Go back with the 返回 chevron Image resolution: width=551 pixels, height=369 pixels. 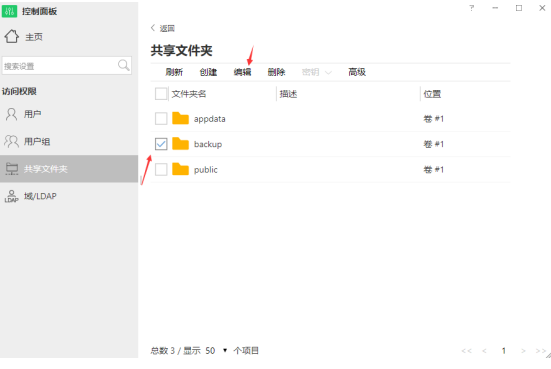(x=153, y=28)
